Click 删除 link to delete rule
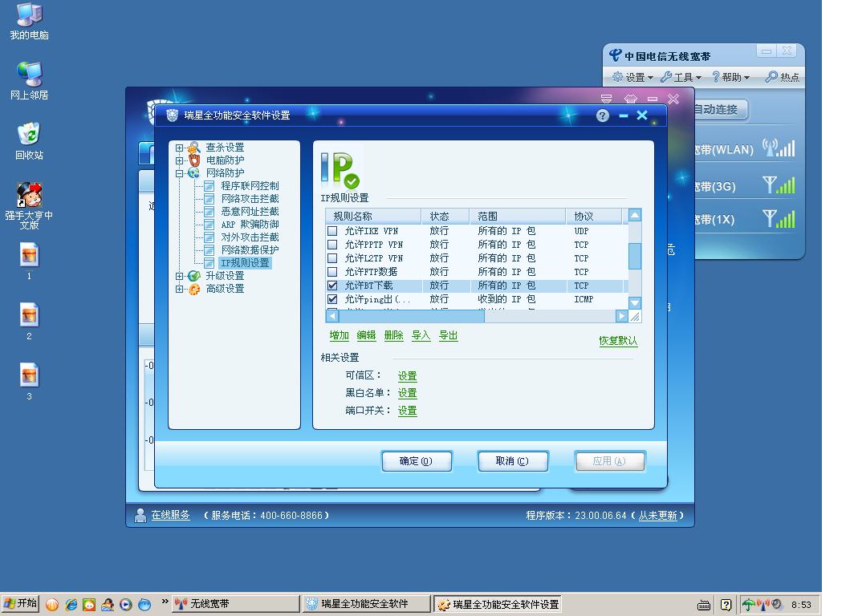This screenshot has width=854, height=616. click(393, 335)
